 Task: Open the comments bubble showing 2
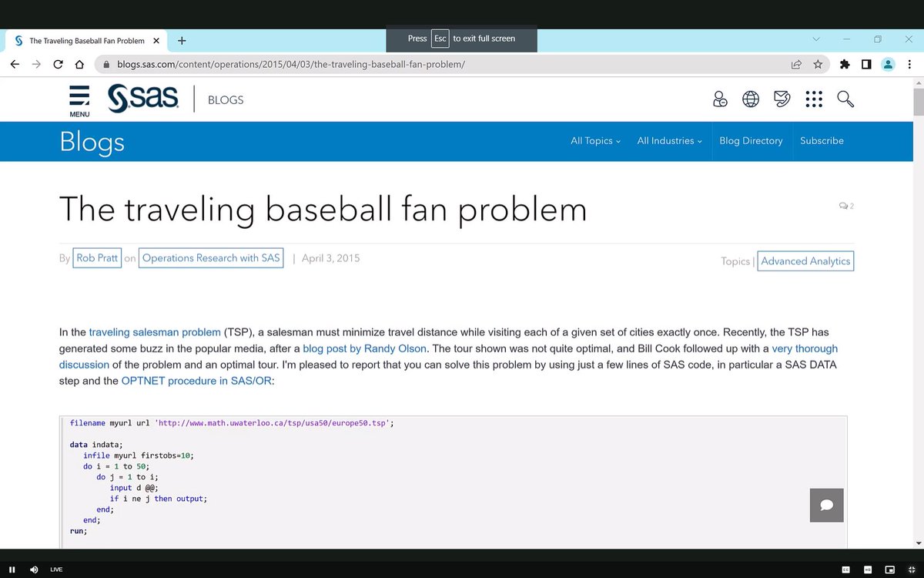pyautogui.click(x=846, y=206)
